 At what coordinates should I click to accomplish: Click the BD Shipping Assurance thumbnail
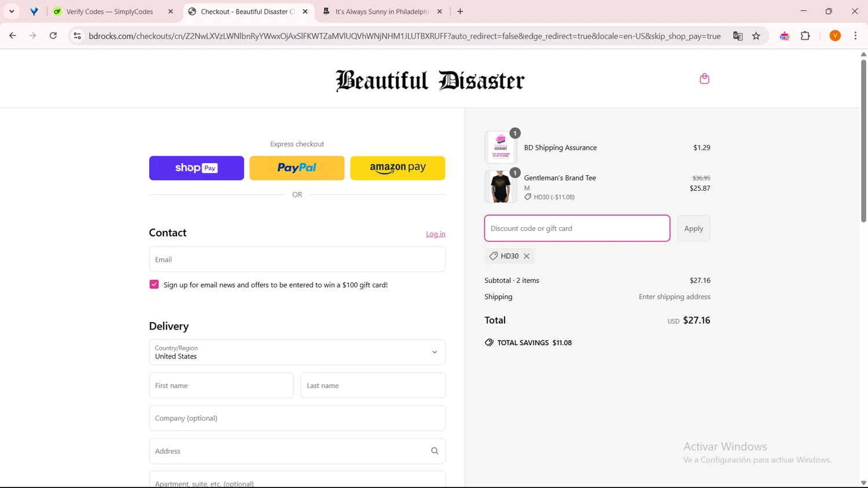point(501,147)
